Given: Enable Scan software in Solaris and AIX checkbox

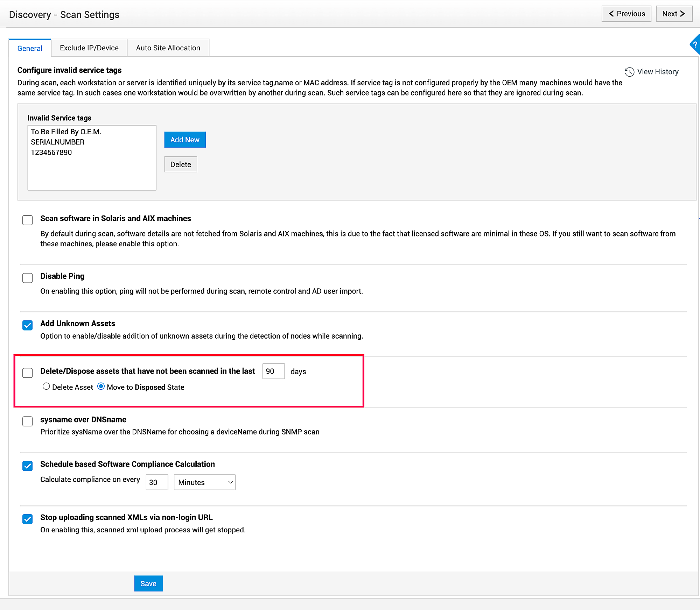Looking at the screenshot, I should coord(27,220).
